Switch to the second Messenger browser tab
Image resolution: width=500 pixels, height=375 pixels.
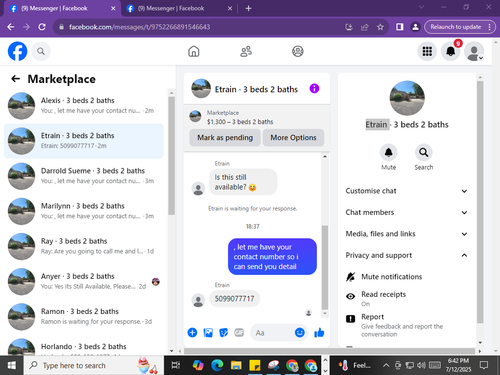pyautogui.click(x=179, y=8)
